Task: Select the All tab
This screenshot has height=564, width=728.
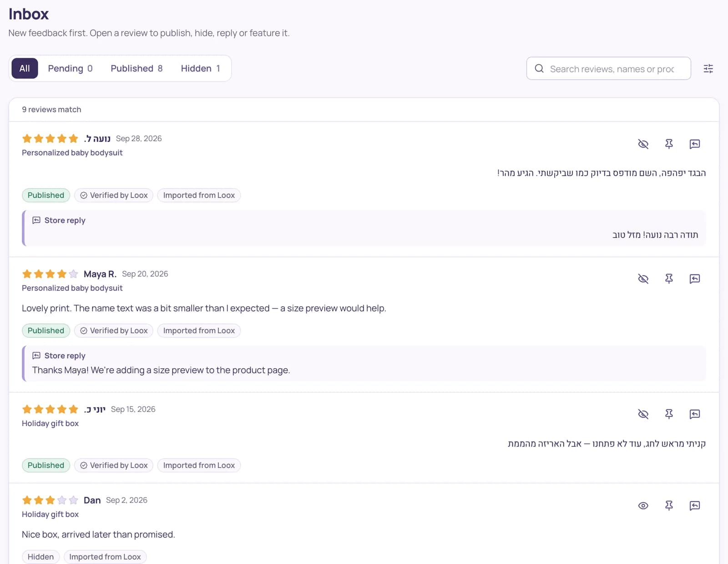Action: tap(25, 68)
